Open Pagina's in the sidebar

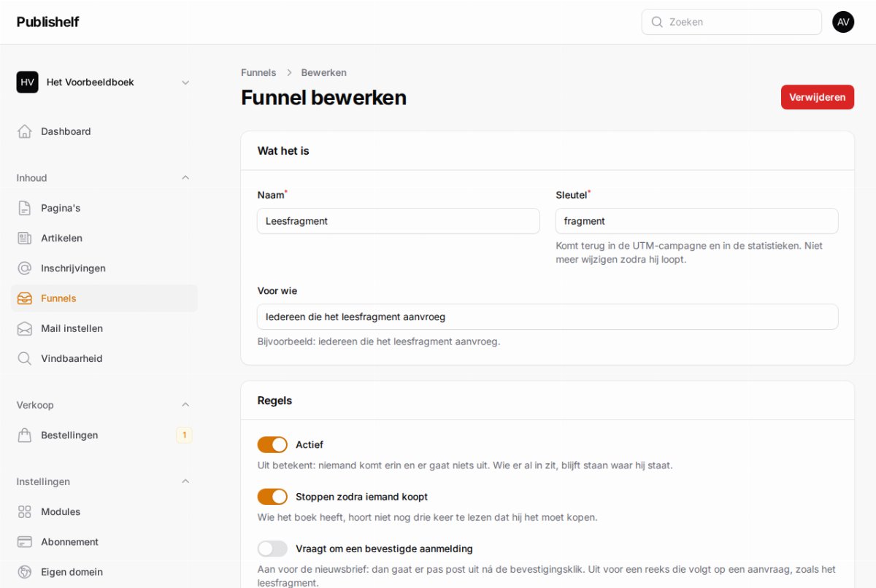tap(104, 208)
